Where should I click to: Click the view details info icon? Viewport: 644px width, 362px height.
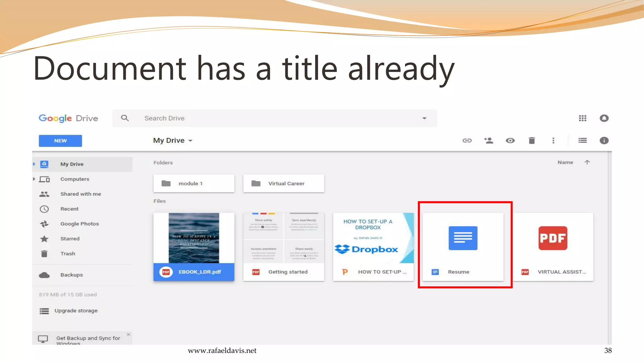604,140
